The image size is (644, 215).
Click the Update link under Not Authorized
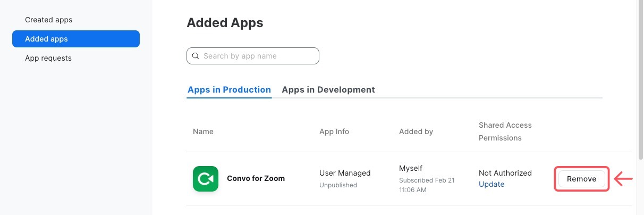(x=492, y=184)
